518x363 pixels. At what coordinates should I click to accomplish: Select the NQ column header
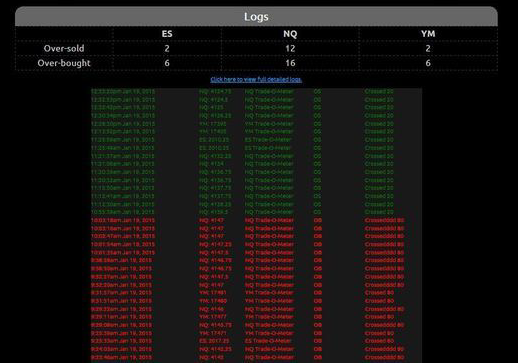(290, 34)
